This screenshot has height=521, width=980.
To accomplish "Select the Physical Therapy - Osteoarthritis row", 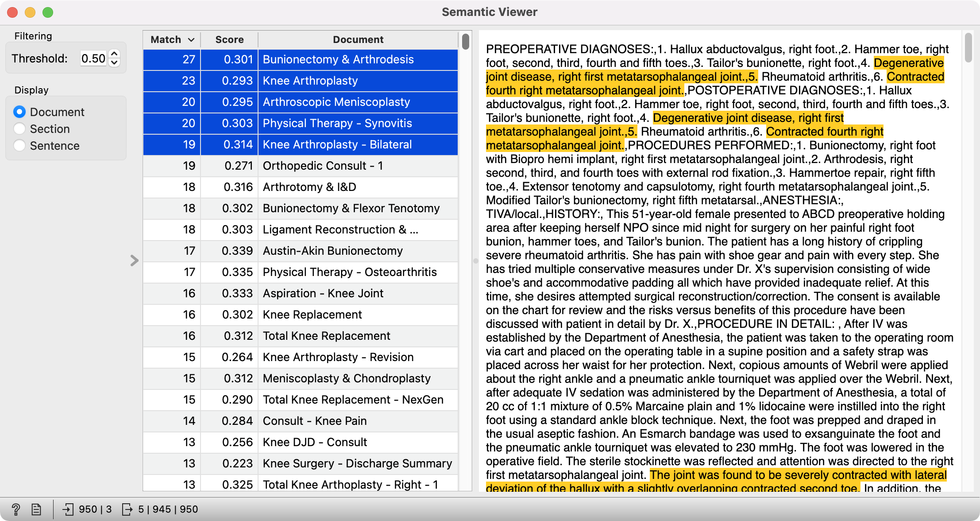I will [301, 272].
